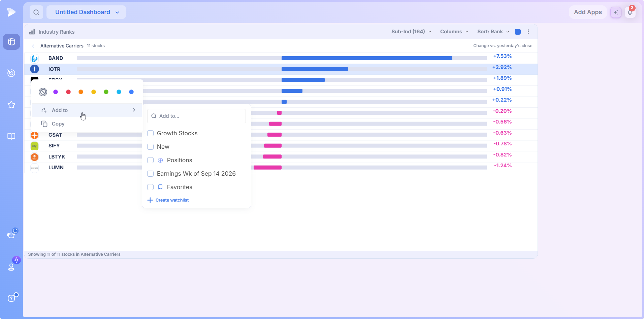Select the no-color clear icon
Viewport: 644px width, 319px height.
pos(43,92)
